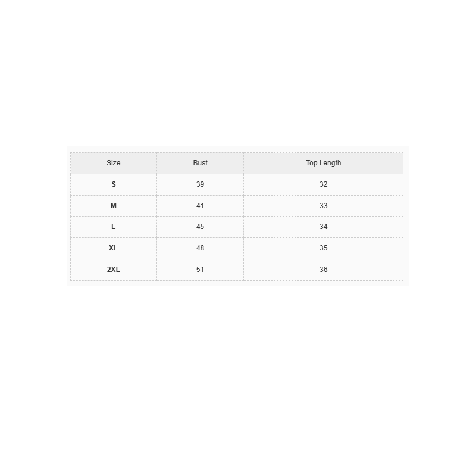
Task: Select the L size row label
Action: [x=114, y=227]
